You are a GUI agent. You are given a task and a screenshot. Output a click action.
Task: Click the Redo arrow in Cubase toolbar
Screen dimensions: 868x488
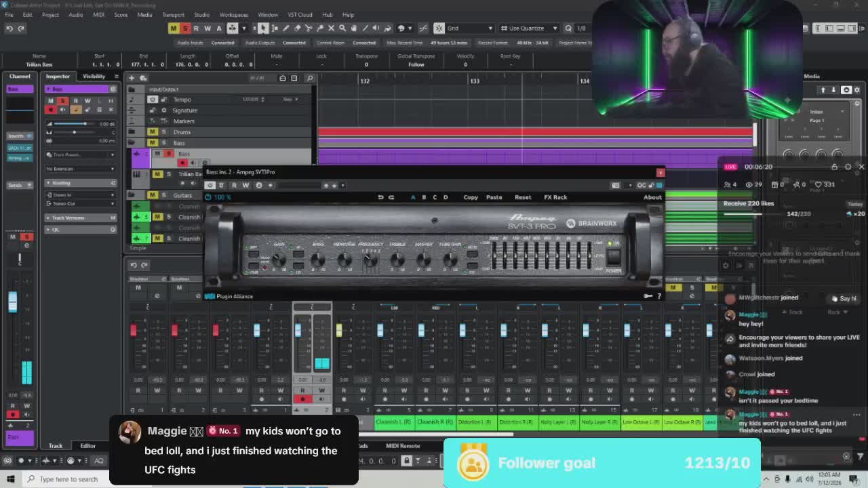[21, 28]
